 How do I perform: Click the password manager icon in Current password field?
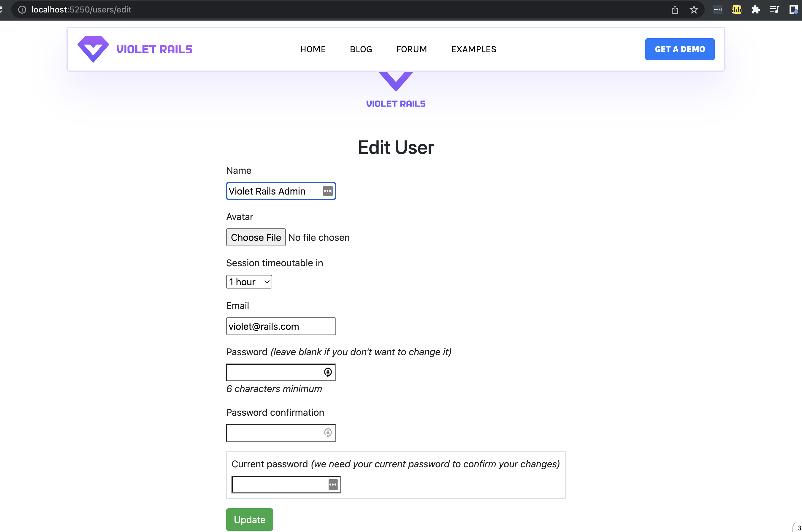coord(333,485)
